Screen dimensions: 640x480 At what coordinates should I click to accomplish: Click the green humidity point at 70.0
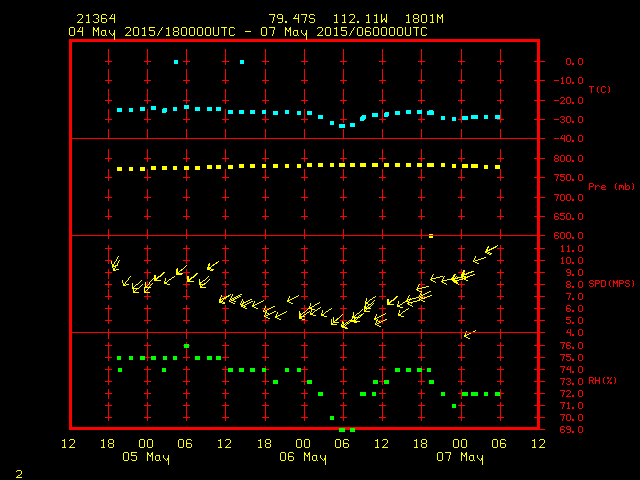tap(332, 418)
